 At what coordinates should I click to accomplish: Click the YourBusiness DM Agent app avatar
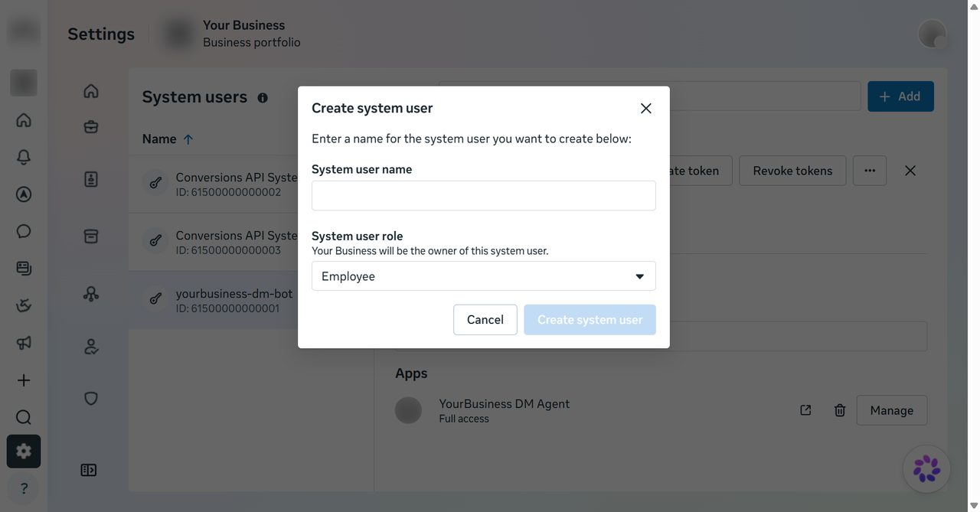point(408,410)
